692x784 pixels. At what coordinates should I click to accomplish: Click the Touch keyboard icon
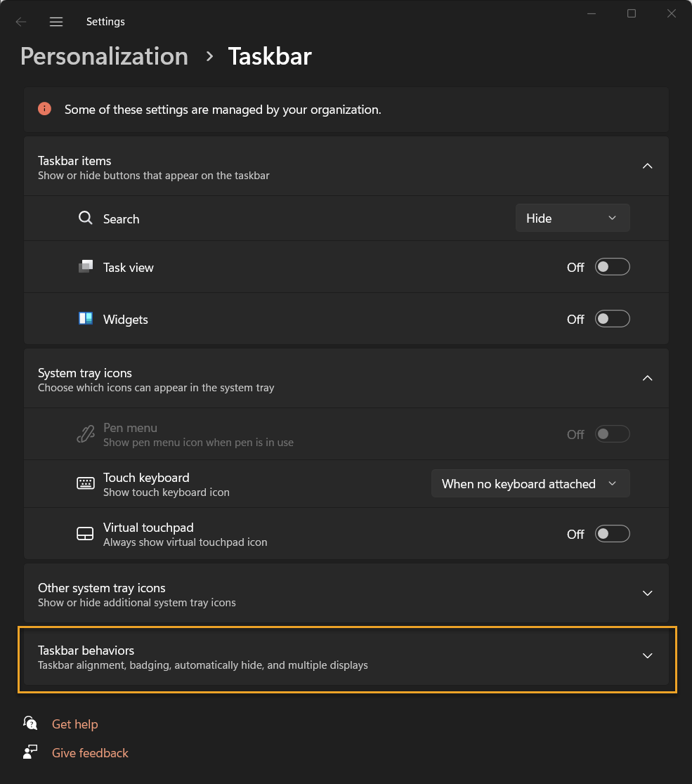(x=86, y=483)
